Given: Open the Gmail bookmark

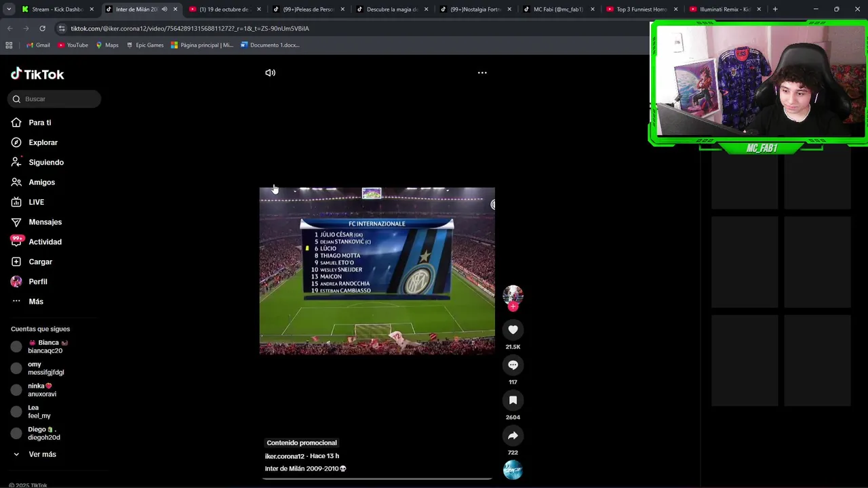Looking at the screenshot, I should [38, 45].
